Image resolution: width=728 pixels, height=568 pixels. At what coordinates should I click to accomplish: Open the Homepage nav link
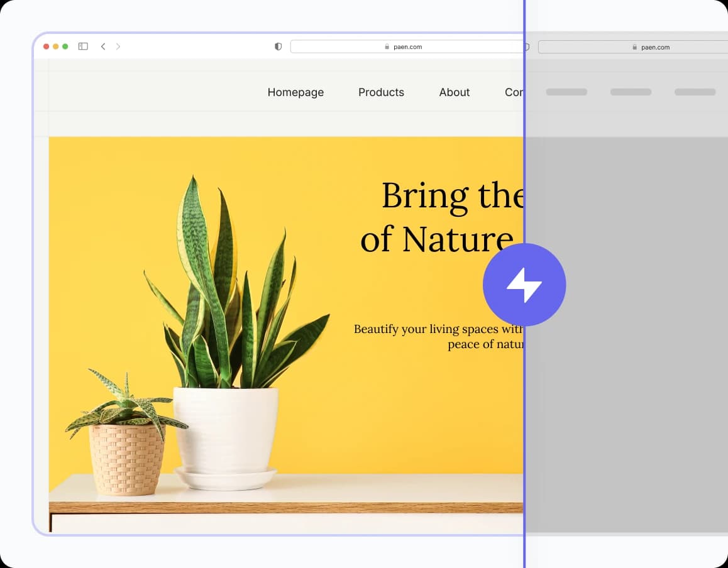[x=295, y=92]
